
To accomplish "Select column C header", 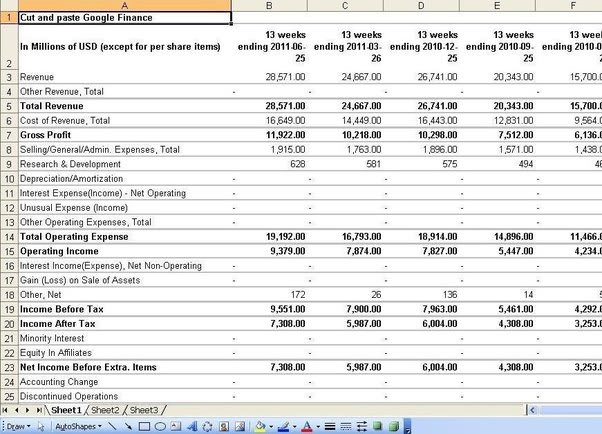I will tap(345, 5).
